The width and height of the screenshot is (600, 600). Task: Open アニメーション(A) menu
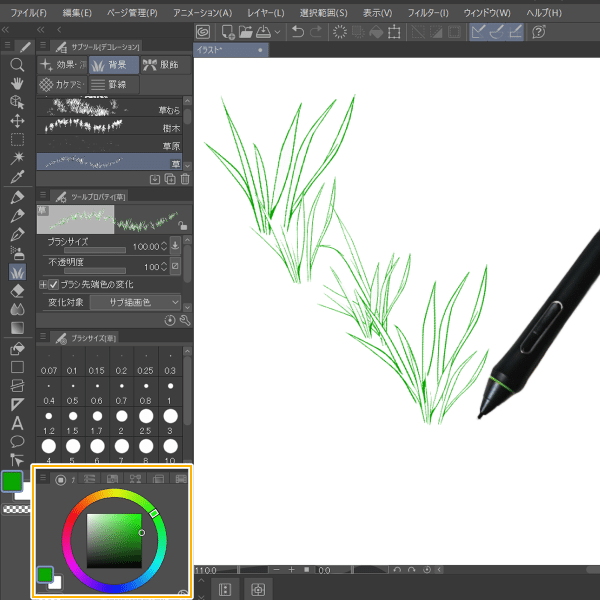pyautogui.click(x=202, y=13)
